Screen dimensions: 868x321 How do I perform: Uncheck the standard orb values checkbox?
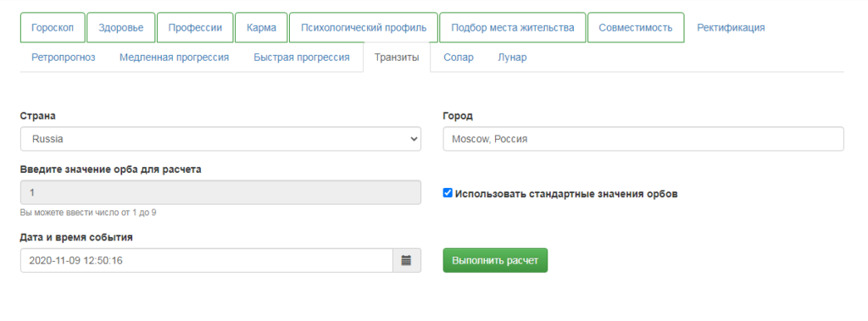click(448, 193)
